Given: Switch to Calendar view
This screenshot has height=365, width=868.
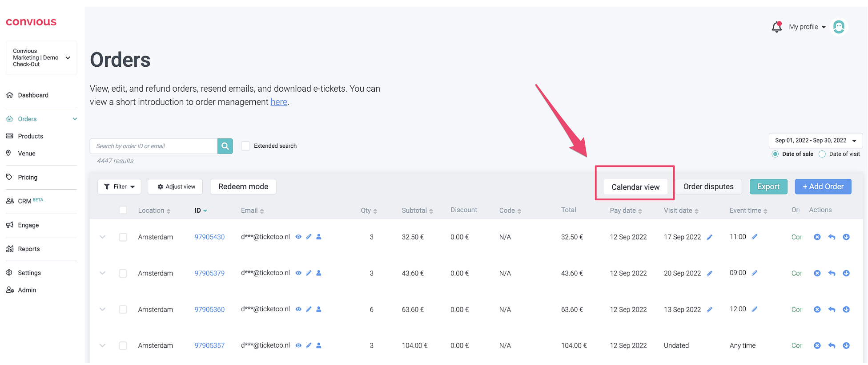Looking at the screenshot, I should click(x=635, y=187).
